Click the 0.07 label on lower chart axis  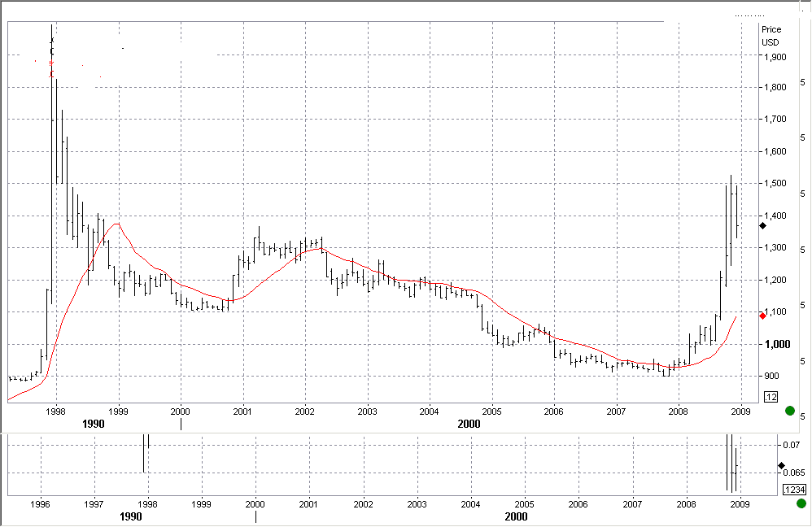click(792, 445)
